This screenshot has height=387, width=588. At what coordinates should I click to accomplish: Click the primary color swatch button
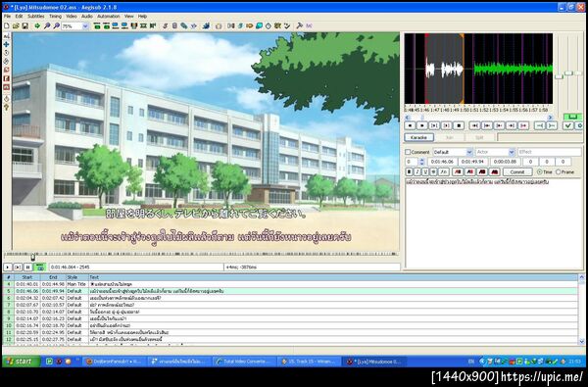pyautogui.click(x=458, y=171)
